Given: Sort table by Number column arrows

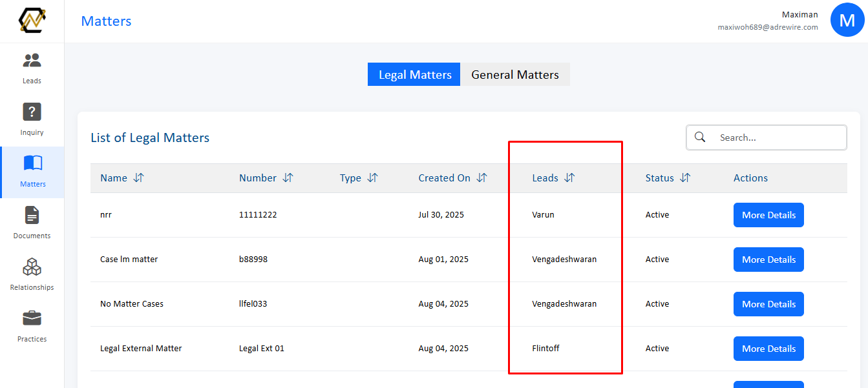Looking at the screenshot, I should (288, 178).
